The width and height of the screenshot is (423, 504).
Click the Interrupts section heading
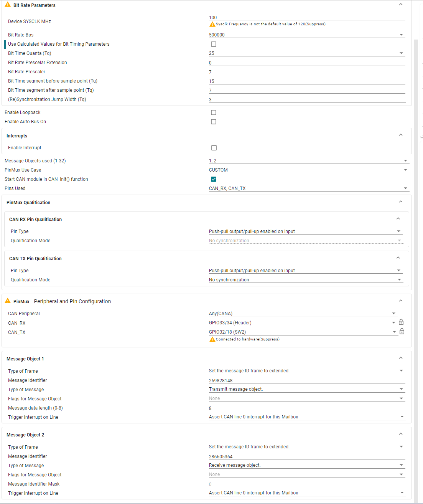[17, 136]
